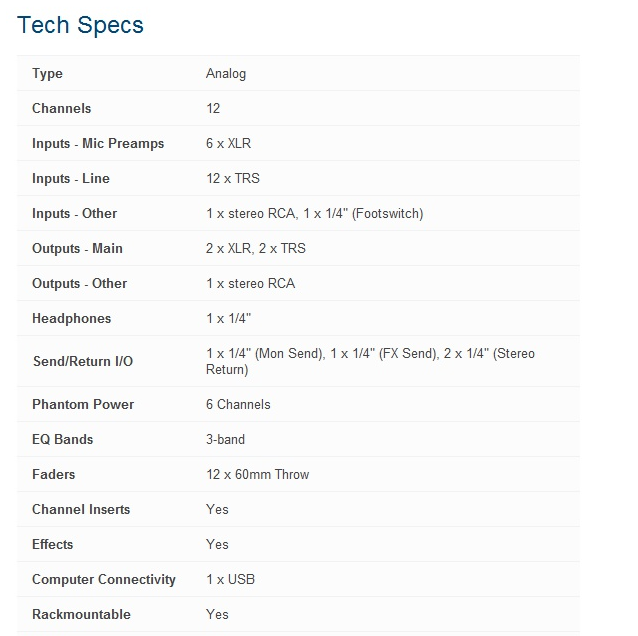
Task: Click the Rackmountable row label
Action: point(81,614)
